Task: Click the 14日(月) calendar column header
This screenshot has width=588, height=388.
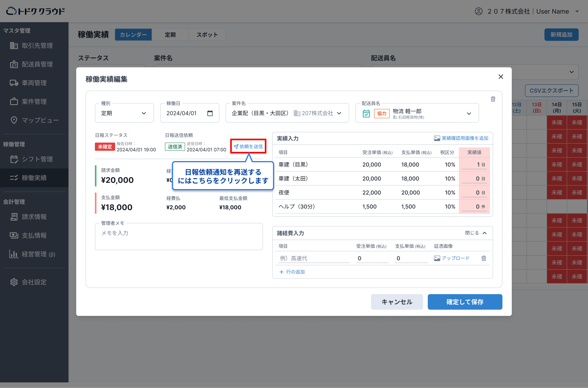Action: 557,108
